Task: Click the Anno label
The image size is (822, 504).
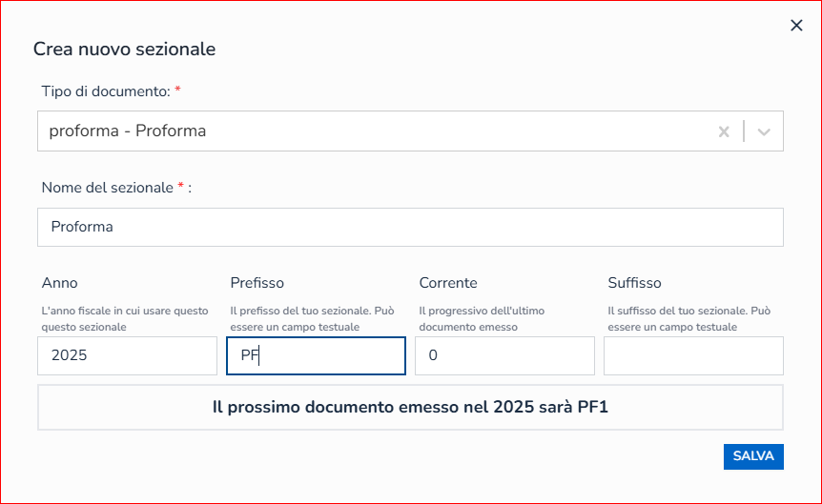Action: pos(60,283)
